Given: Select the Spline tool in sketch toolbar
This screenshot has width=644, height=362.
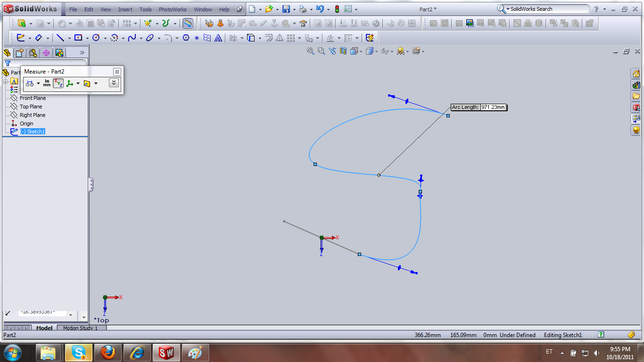Looking at the screenshot, I should (x=131, y=38).
